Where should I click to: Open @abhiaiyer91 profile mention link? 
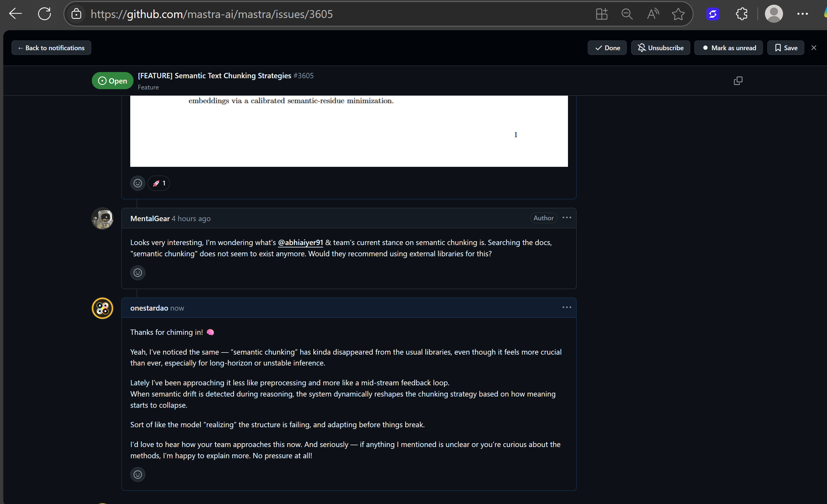click(300, 242)
